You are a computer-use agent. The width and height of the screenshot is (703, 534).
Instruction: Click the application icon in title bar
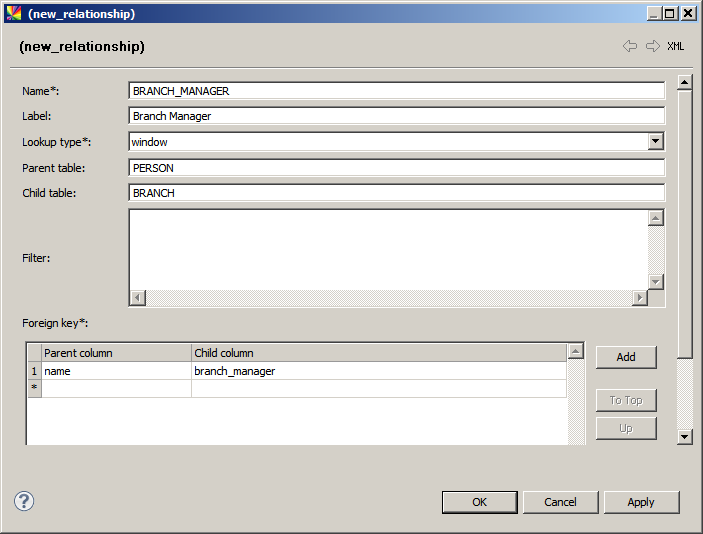tap(14, 14)
